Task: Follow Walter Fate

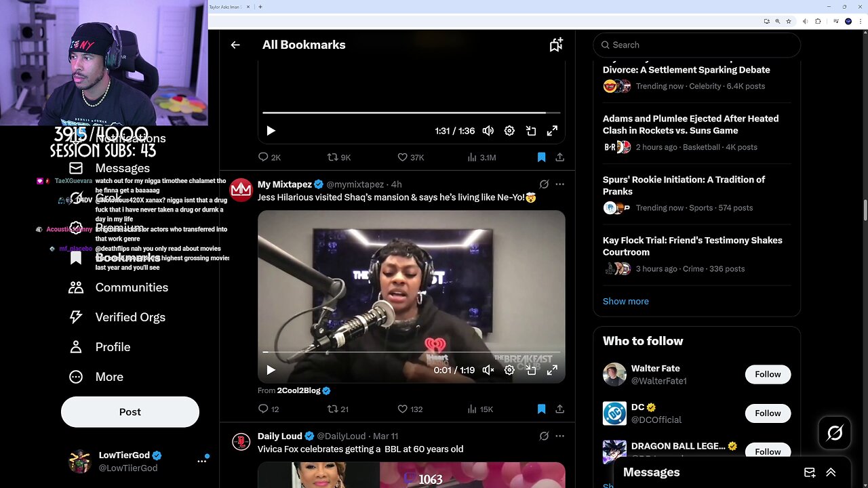Action: click(x=768, y=374)
